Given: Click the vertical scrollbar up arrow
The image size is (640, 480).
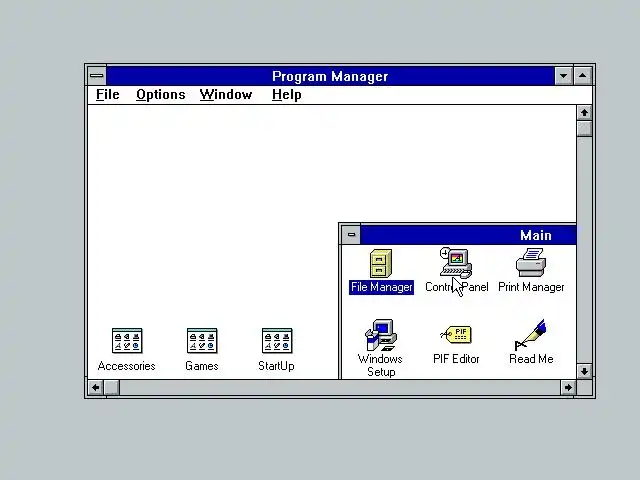Looking at the screenshot, I should pyautogui.click(x=584, y=113).
